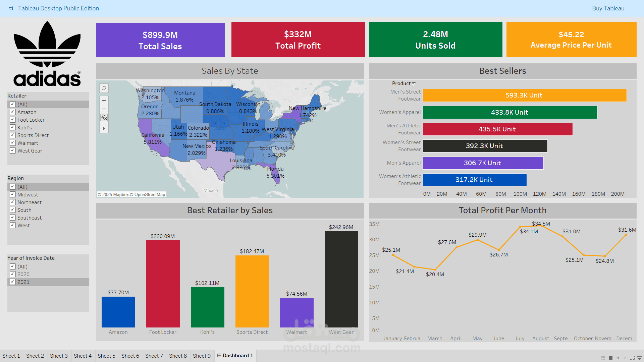
Task: Select the green 433.8K Unit bar
Action: pyautogui.click(x=510, y=112)
